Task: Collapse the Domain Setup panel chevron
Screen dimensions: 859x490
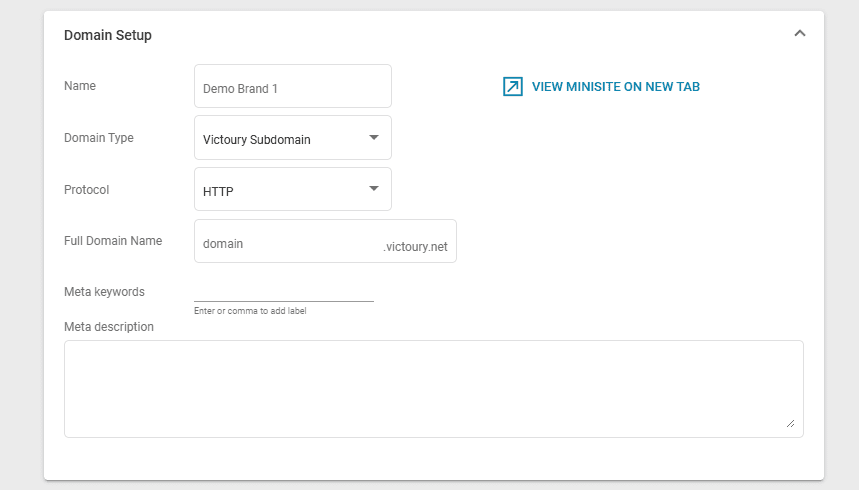Action: (x=799, y=33)
